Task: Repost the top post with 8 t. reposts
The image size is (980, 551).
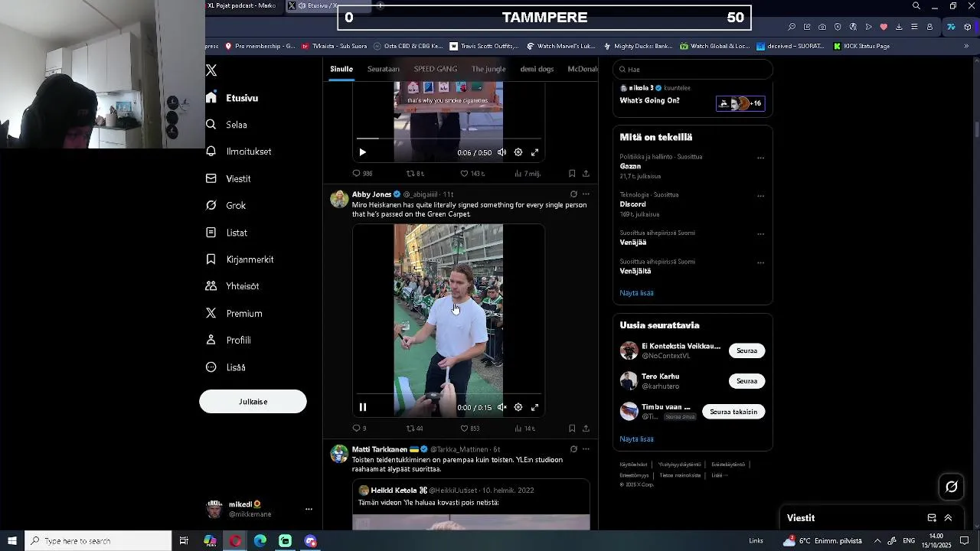Action: pos(415,174)
